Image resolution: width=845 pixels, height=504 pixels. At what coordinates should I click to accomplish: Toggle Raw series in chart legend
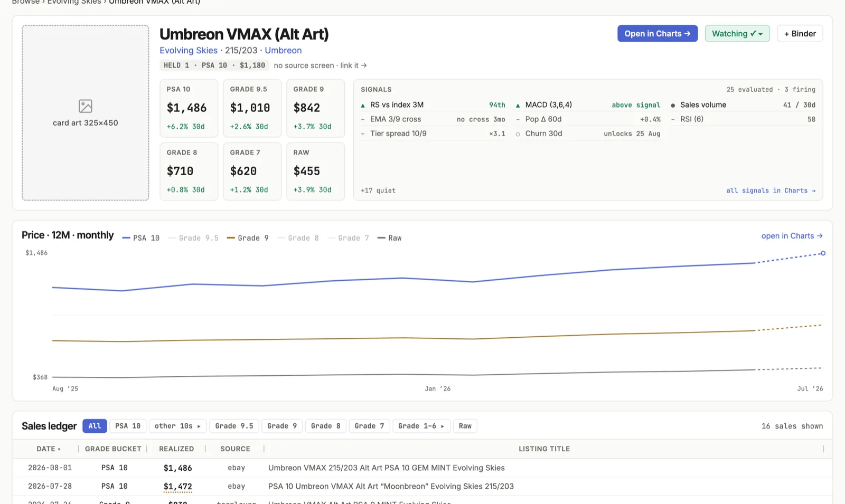click(389, 238)
